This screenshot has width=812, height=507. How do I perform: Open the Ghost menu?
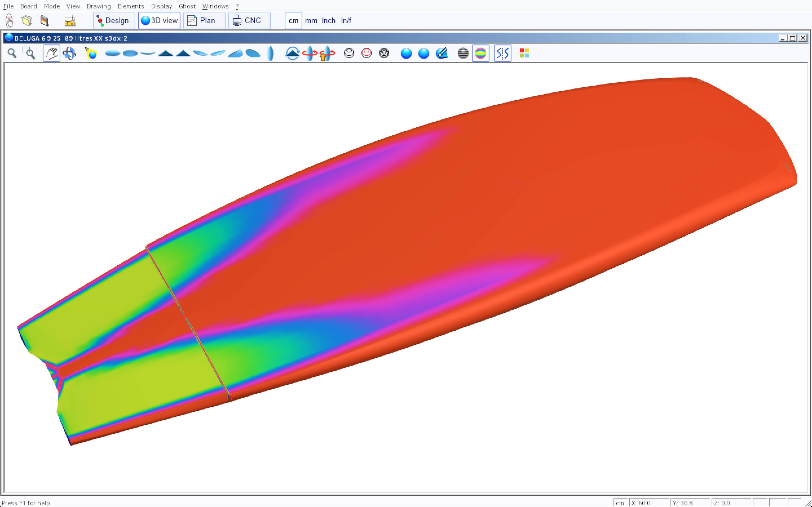[x=187, y=6]
